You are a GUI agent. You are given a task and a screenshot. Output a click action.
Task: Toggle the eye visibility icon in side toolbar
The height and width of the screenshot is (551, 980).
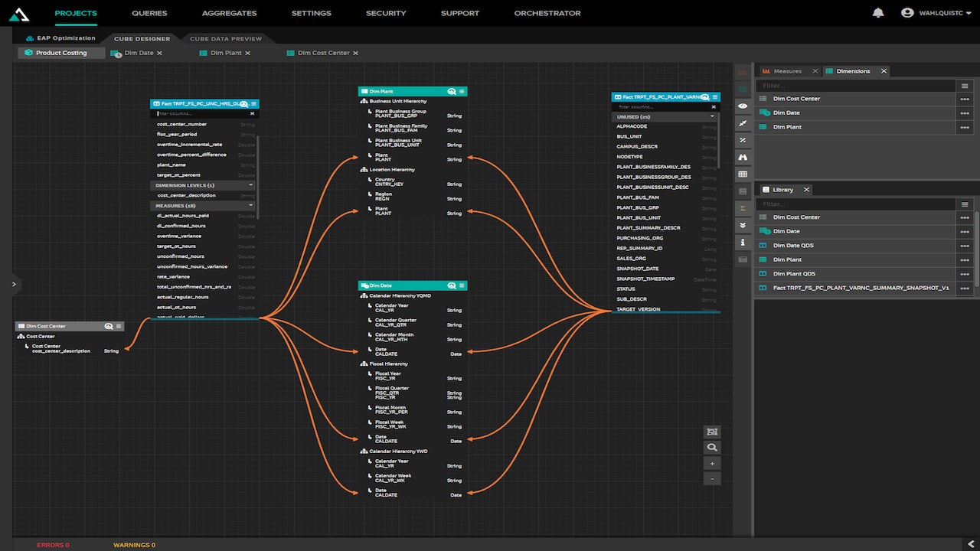pyautogui.click(x=743, y=106)
